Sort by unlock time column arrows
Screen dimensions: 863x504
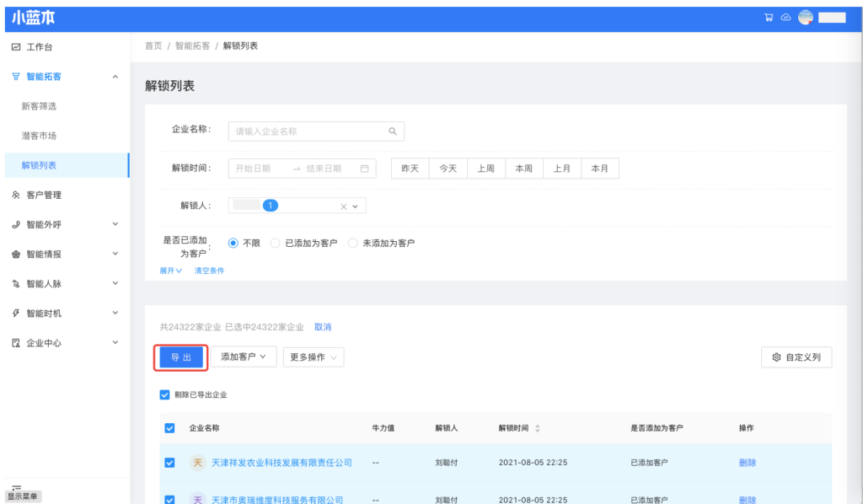538,429
